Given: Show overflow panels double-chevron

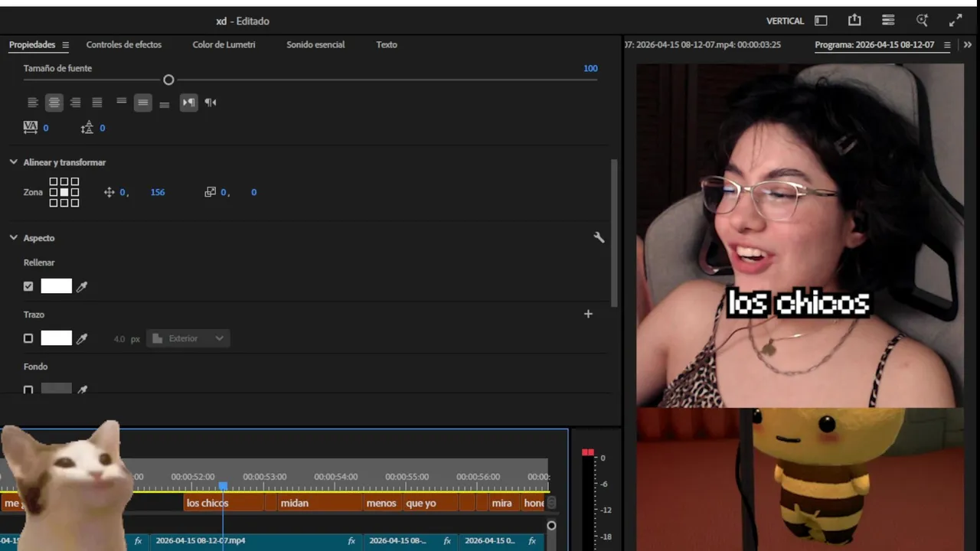Looking at the screenshot, I should click(968, 45).
